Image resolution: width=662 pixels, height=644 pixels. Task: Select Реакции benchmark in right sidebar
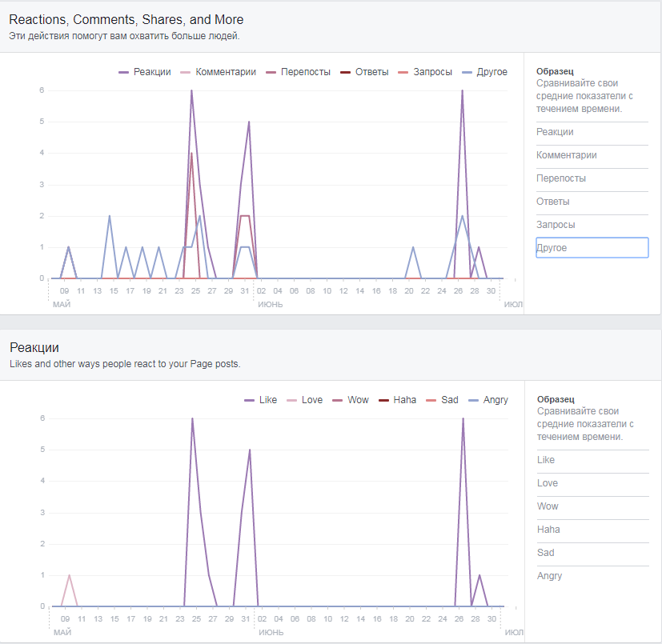(x=555, y=132)
